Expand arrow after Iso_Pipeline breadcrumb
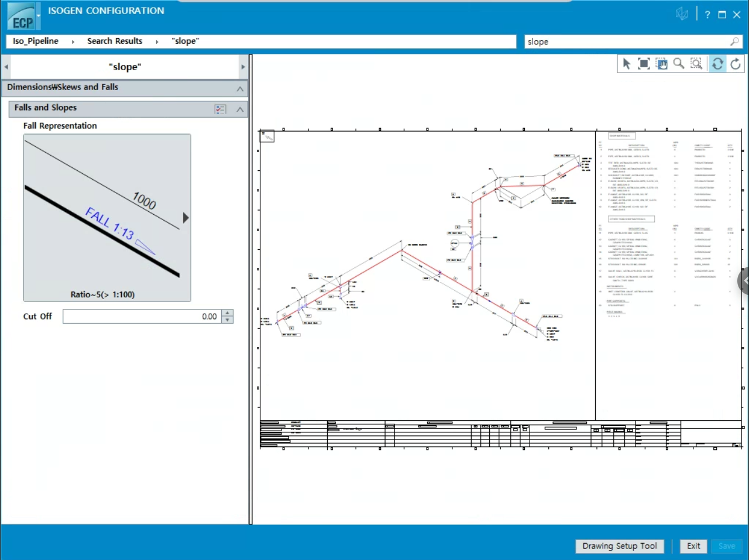The height and width of the screenshot is (560, 749). coord(73,42)
